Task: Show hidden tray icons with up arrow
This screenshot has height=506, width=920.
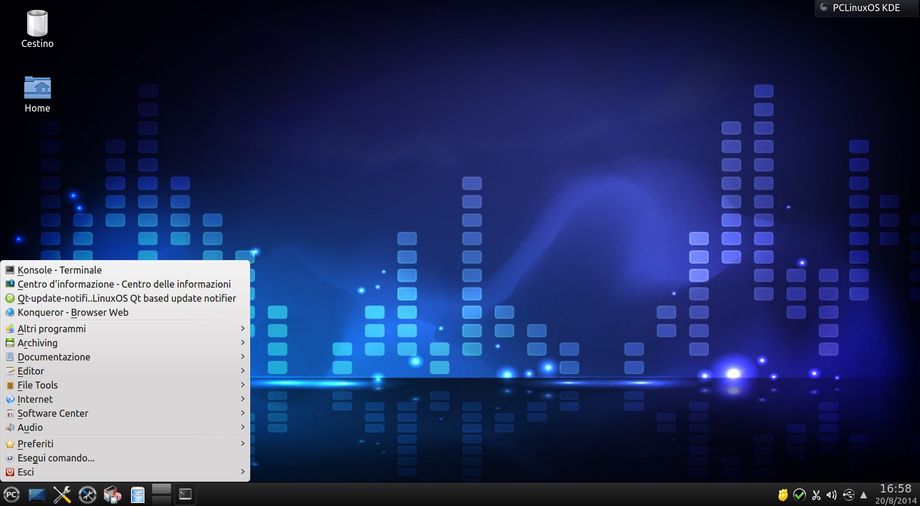Action: pos(864,494)
